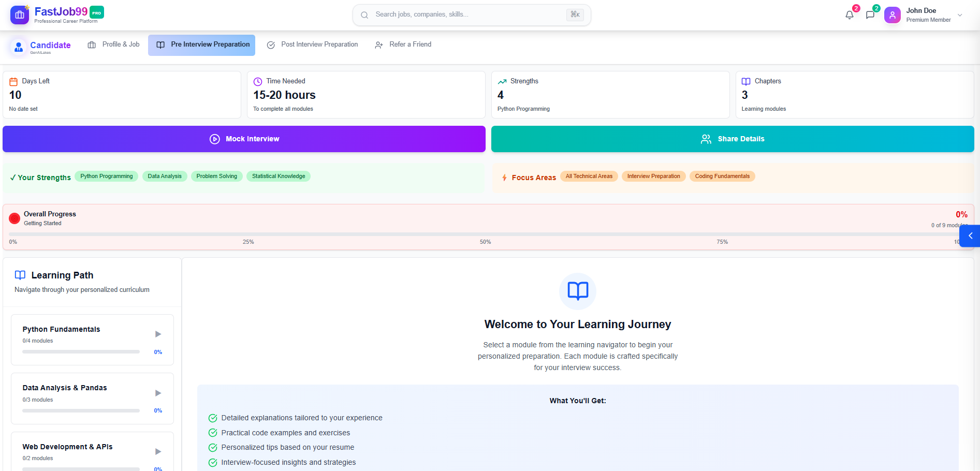980x471 pixels.
Task: Focus the search jobs input field
Action: click(466, 15)
